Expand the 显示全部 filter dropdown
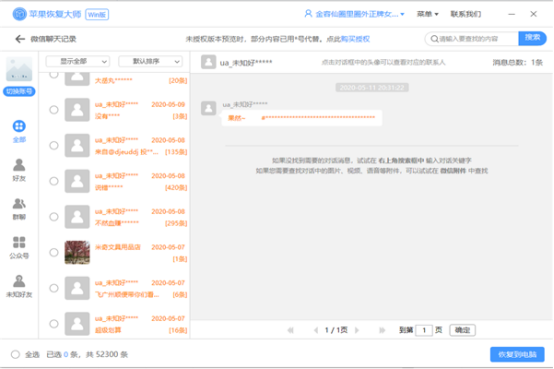The image size is (554, 369). click(x=78, y=62)
